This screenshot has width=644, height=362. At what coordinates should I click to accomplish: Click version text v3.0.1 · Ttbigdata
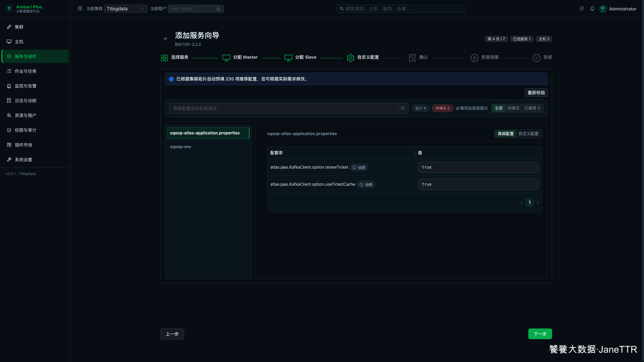(20, 174)
